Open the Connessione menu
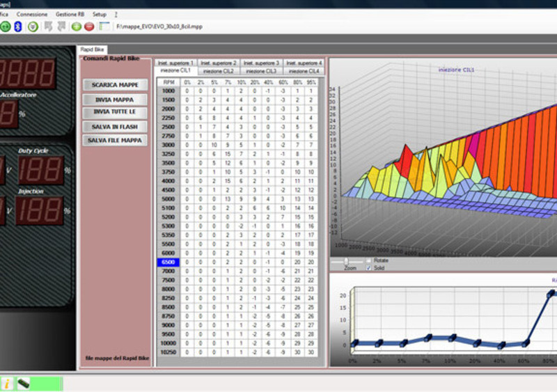 tap(32, 14)
